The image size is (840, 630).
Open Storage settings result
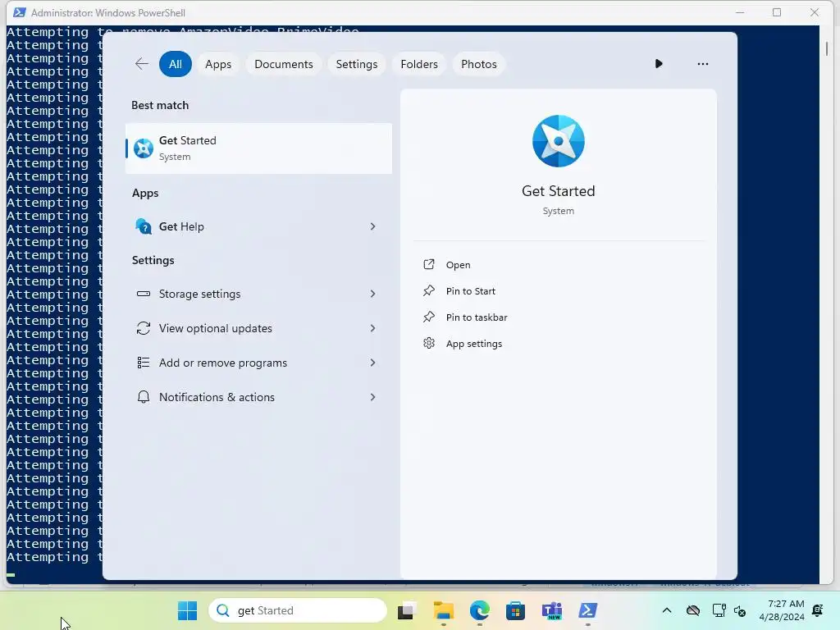tap(258, 294)
